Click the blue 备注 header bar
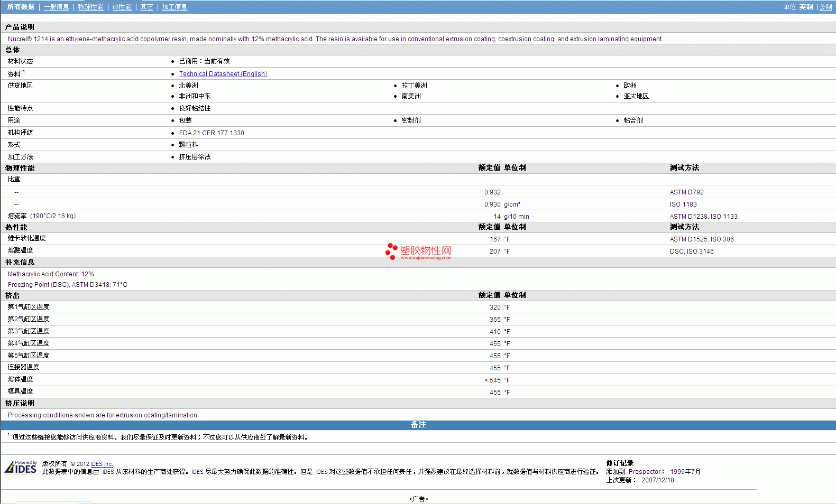The image size is (836, 504). tap(418, 425)
